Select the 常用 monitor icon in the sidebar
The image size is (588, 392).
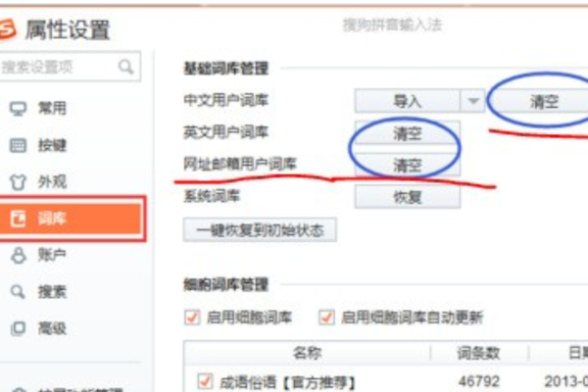18,109
